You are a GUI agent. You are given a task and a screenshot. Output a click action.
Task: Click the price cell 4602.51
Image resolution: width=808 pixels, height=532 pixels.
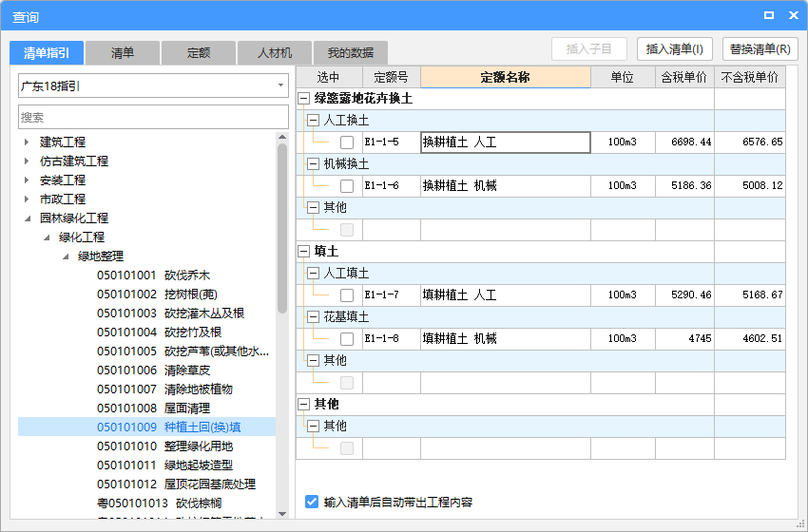tap(750, 339)
